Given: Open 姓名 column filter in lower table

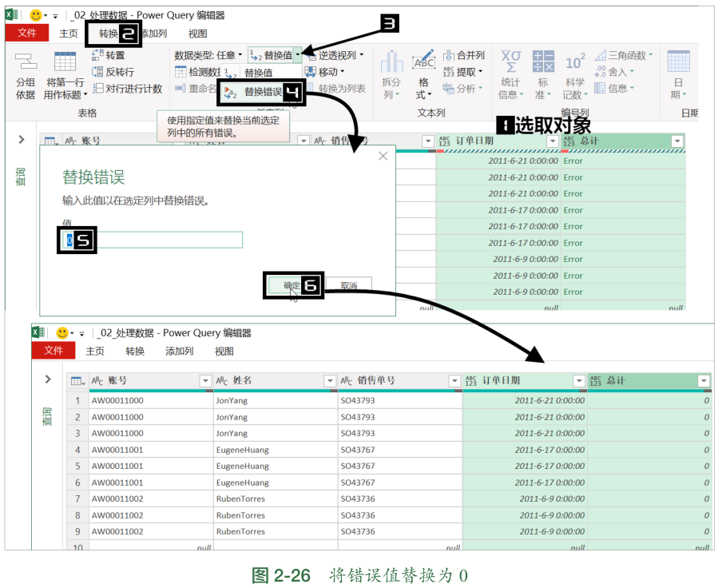Looking at the screenshot, I should coord(330,381).
